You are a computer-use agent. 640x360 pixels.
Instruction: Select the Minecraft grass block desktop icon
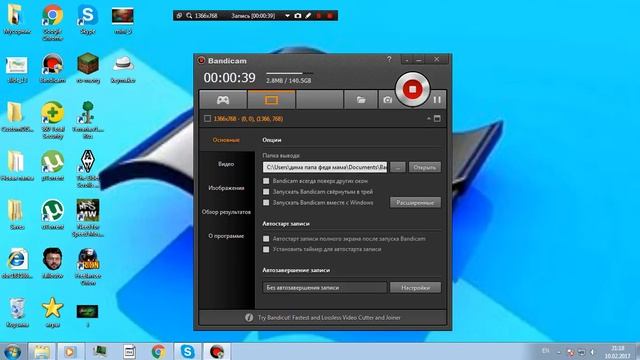click(88, 68)
